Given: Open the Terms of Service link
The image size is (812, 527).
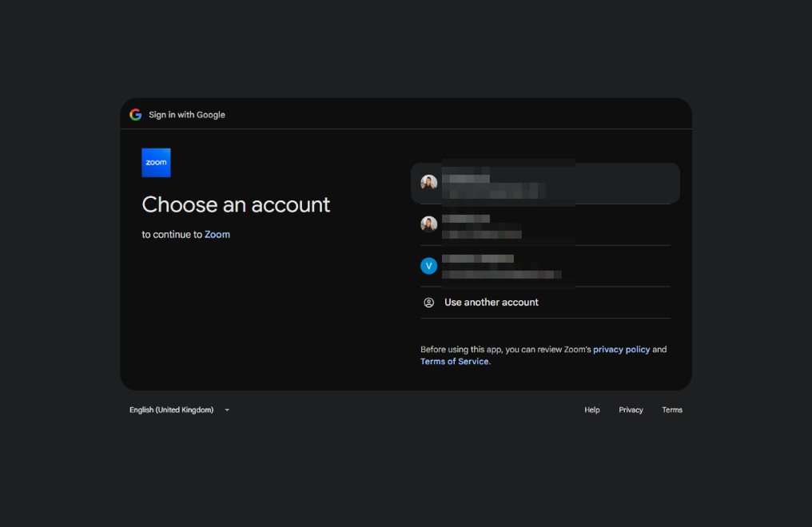Looking at the screenshot, I should [454, 362].
